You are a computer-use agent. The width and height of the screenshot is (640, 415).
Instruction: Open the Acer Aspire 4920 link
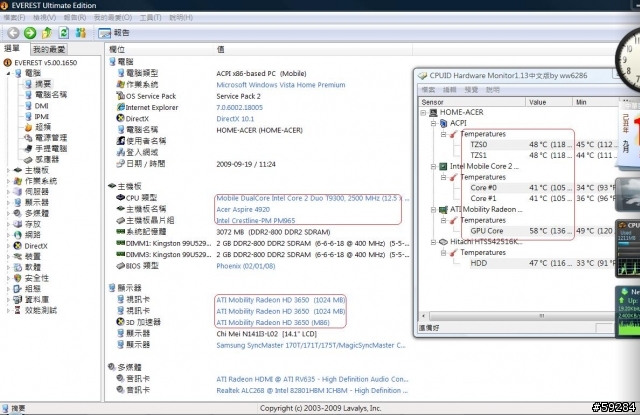[243, 209]
